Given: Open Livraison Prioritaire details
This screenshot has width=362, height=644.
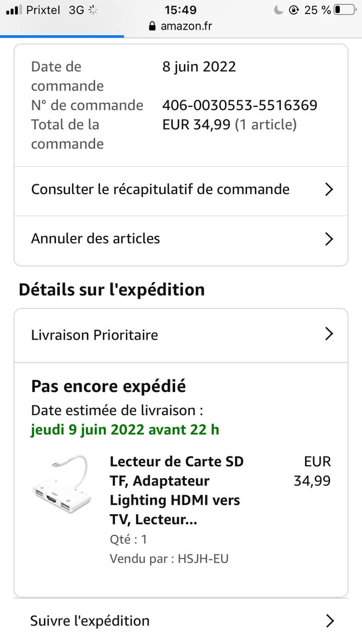Looking at the screenshot, I should click(95, 335).
